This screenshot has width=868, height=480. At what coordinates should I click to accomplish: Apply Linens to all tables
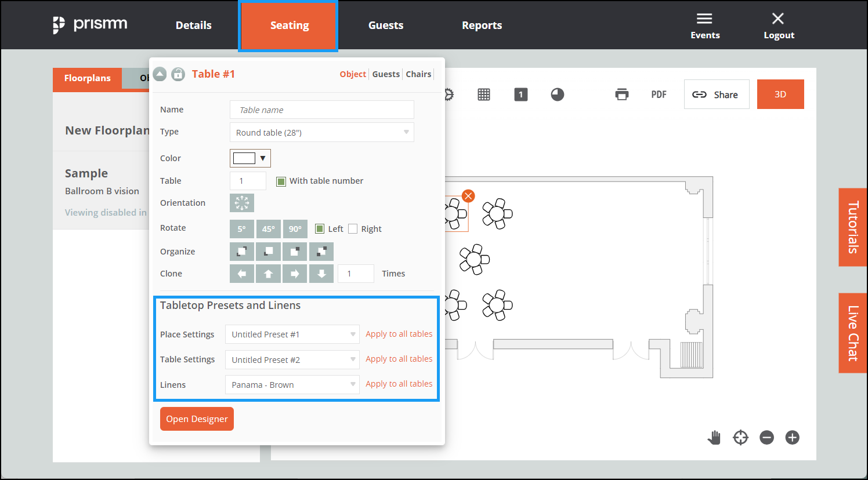[399, 384]
